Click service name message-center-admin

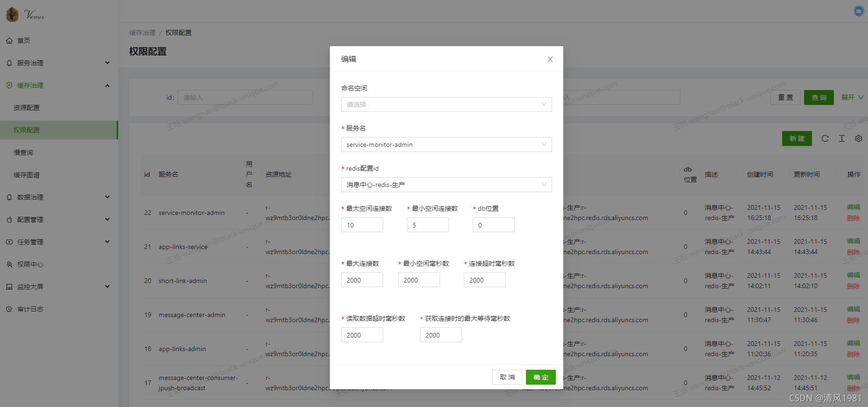pos(192,315)
